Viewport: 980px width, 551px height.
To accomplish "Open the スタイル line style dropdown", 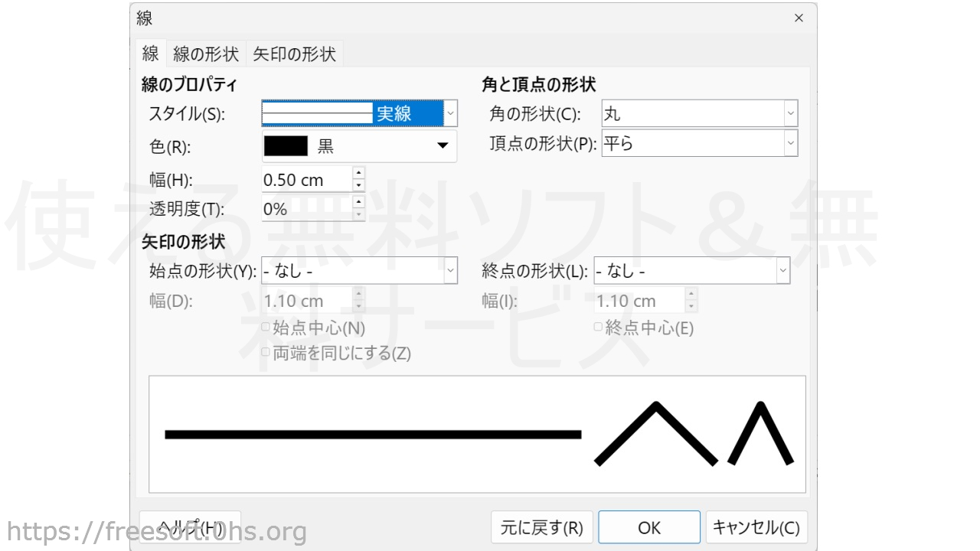I will pos(450,113).
